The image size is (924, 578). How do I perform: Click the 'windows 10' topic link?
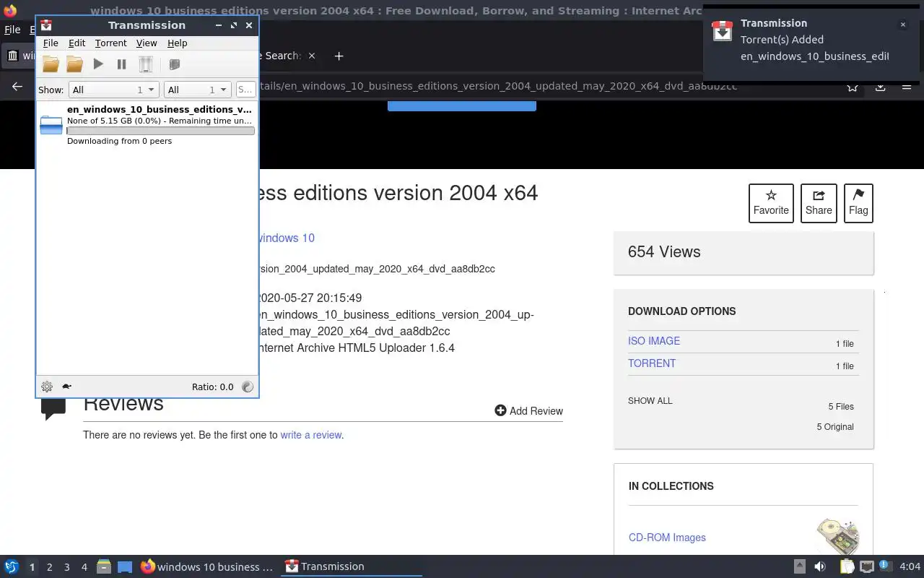[x=287, y=238]
